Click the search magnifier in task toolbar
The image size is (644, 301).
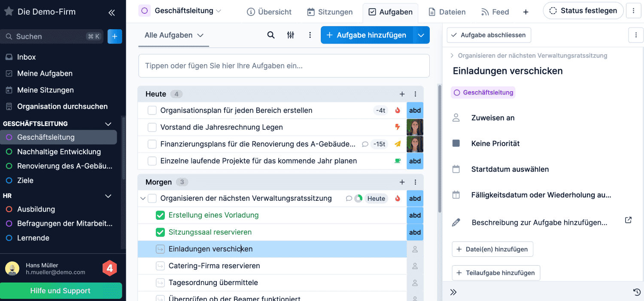pos(271,35)
